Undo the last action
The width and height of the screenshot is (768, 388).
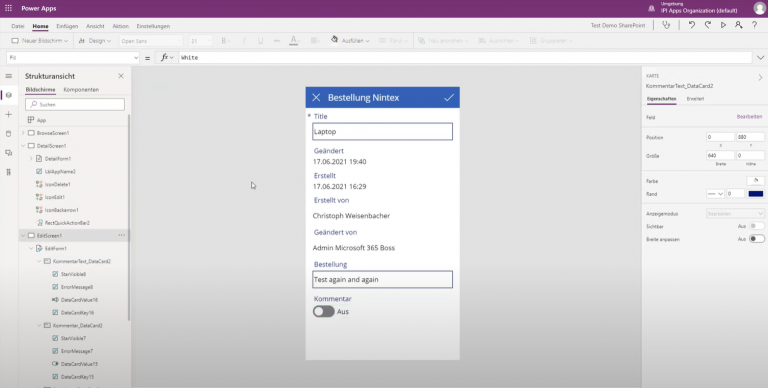tap(692, 25)
